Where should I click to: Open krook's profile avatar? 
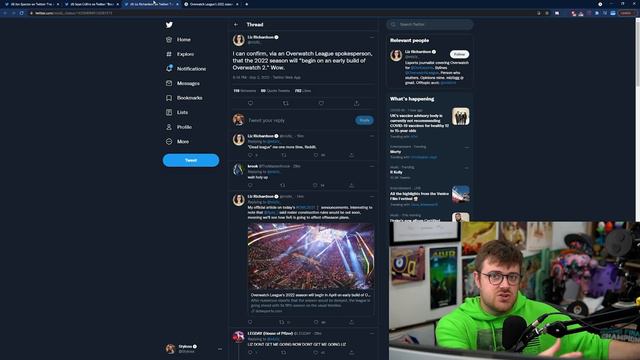pyautogui.click(x=239, y=169)
